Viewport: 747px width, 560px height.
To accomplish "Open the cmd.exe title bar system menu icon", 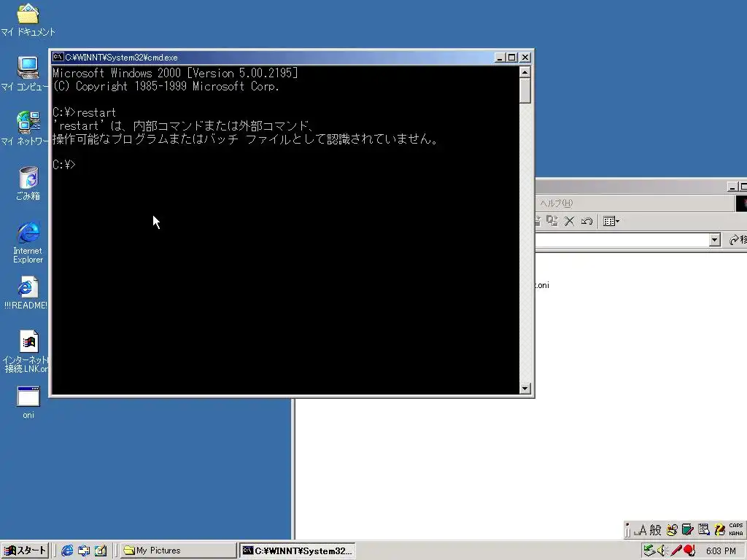I will point(58,57).
